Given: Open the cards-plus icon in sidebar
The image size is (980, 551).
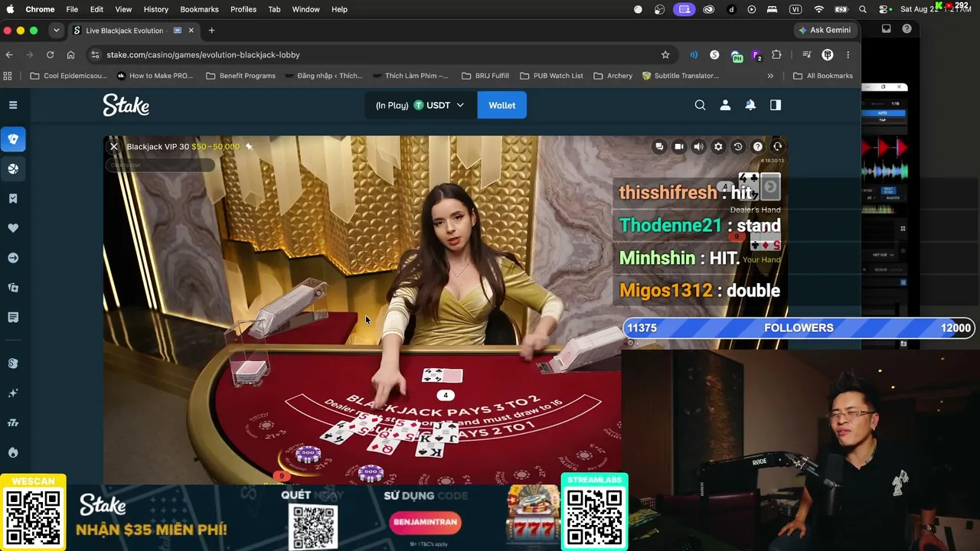Looking at the screenshot, I should click(13, 288).
